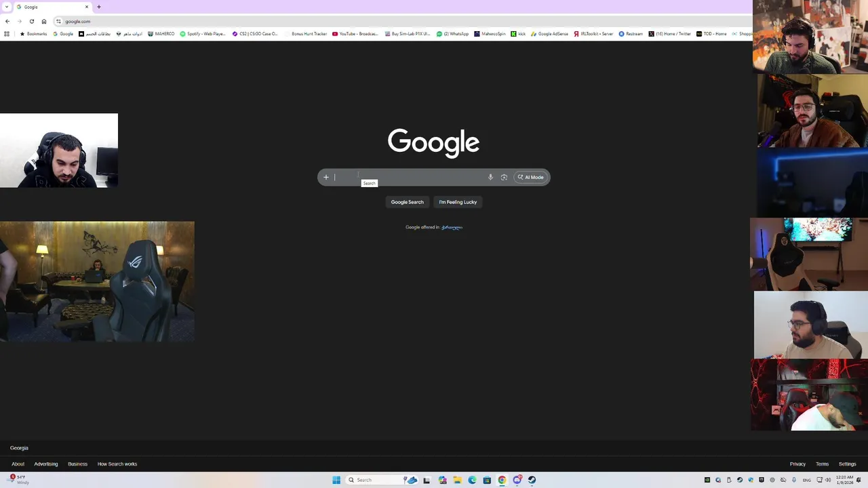Go back in browser history
The image size is (868, 488).
[x=7, y=21]
